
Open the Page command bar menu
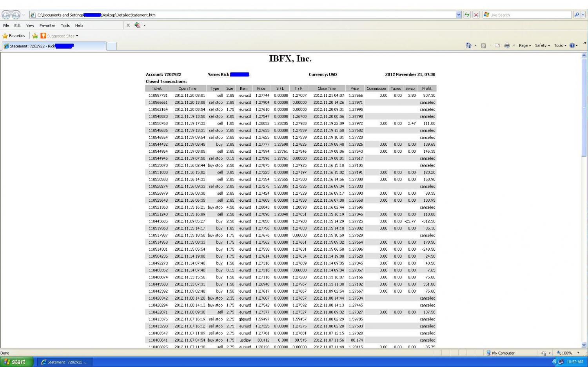(525, 45)
